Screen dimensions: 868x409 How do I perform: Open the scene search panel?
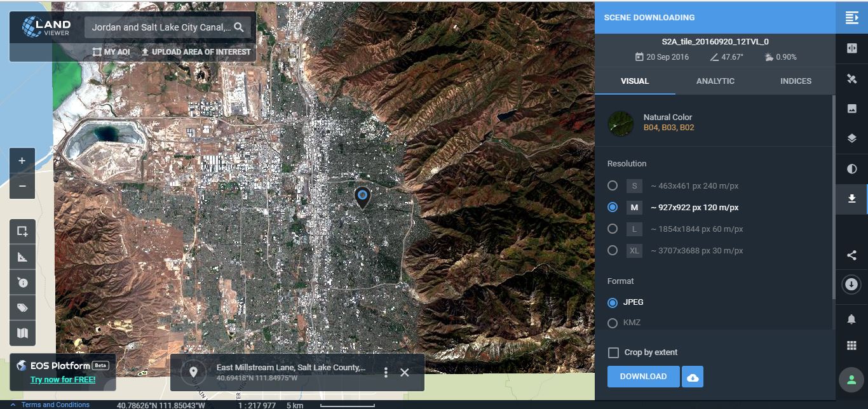click(851, 17)
